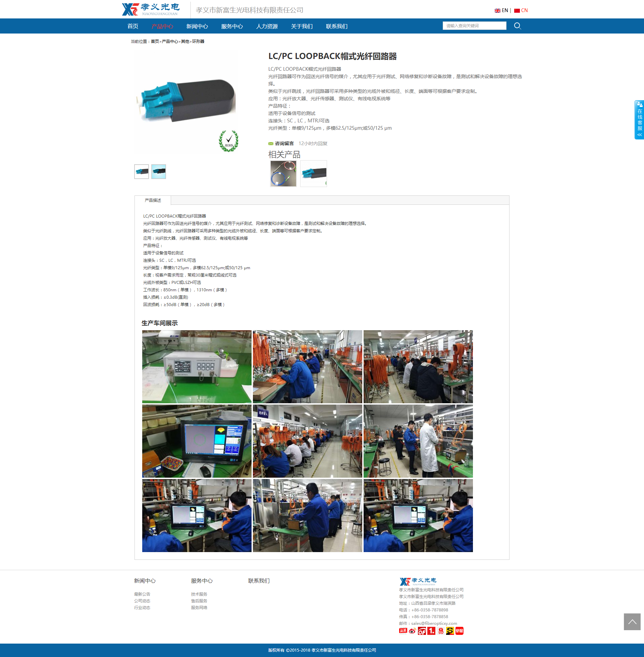Click the green envelope inquiry icon
644x657 pixels.
271,143
